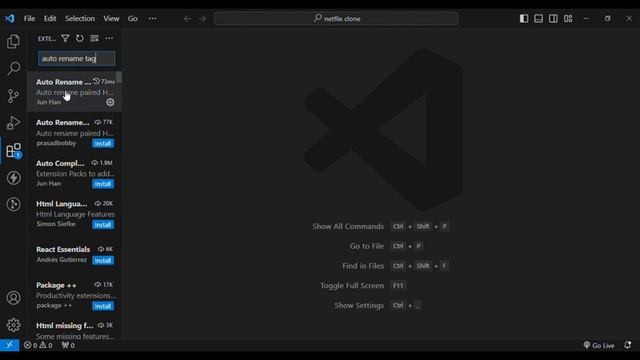This screenshot has height=360, width=640.
Task: Select the React Essentials extension row
Action: [75, 255]
